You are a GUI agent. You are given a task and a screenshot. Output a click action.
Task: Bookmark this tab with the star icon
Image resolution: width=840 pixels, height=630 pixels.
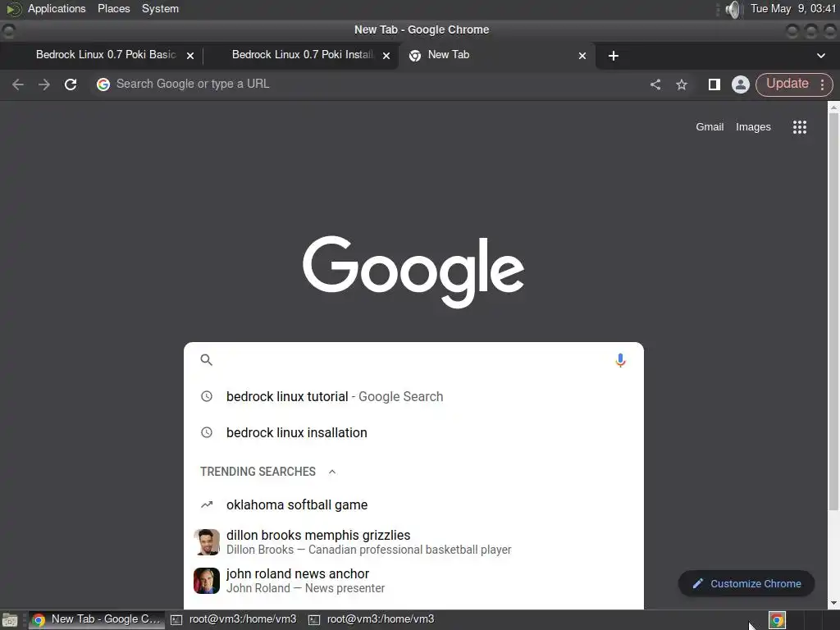click(x=682, y=84)
